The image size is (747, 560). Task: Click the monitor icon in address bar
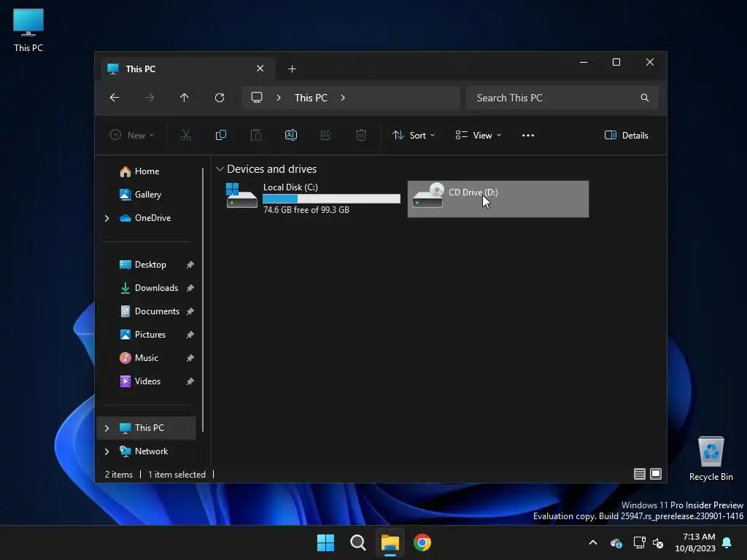pyautogui.click(x=257, y=98)
